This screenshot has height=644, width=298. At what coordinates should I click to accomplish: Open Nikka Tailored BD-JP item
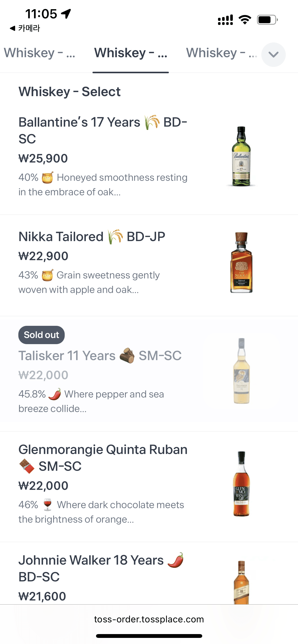(92, 237)
